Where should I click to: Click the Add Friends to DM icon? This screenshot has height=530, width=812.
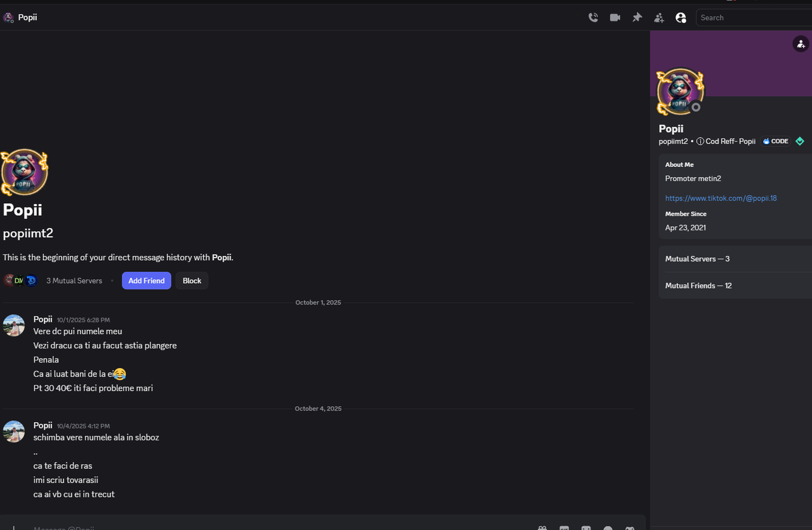(659, 18)
